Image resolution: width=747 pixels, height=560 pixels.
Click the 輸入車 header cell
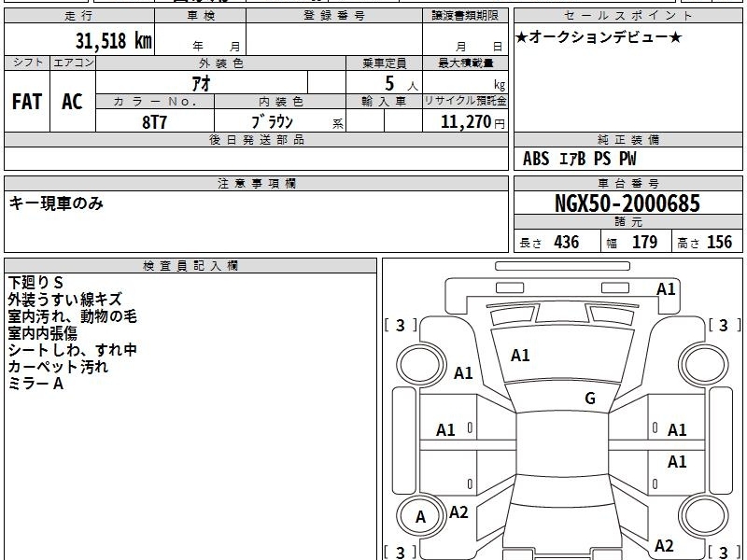click(x=384, y=102)
